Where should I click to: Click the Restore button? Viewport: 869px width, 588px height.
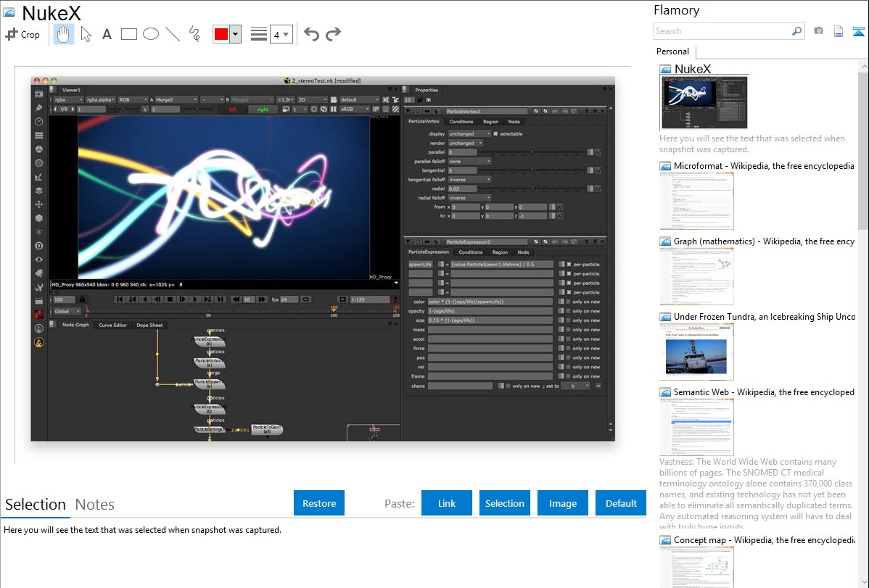[x=319, y=503]
